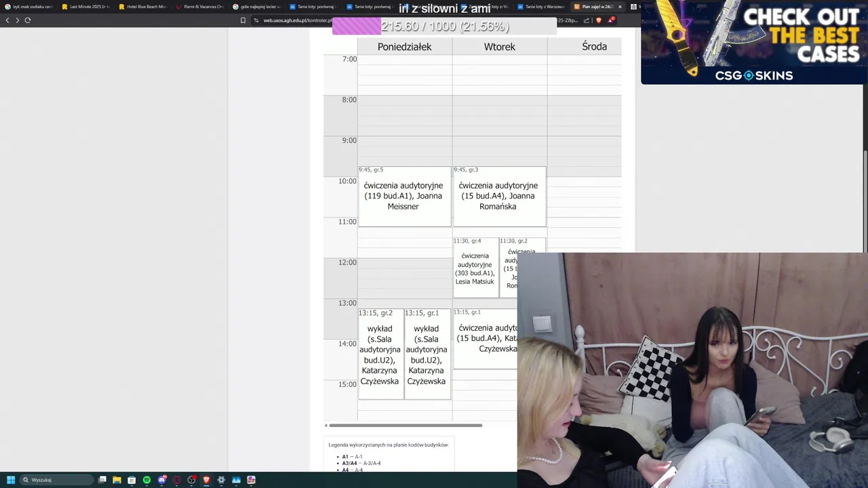Open Tuesday 13:15 gr.1 Czyżewska class
Image resolution: width=868 pixels, height=488 pixels.
485,339
